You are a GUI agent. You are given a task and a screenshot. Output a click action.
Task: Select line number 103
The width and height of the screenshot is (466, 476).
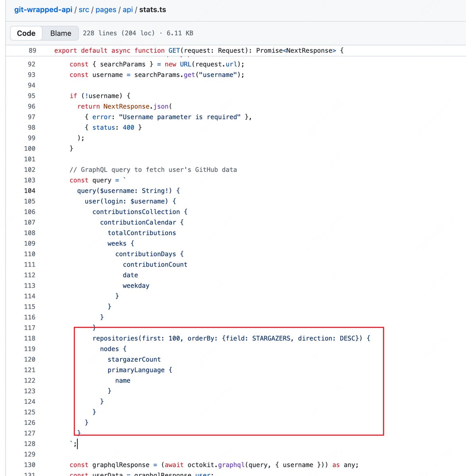tap(30, 180)
